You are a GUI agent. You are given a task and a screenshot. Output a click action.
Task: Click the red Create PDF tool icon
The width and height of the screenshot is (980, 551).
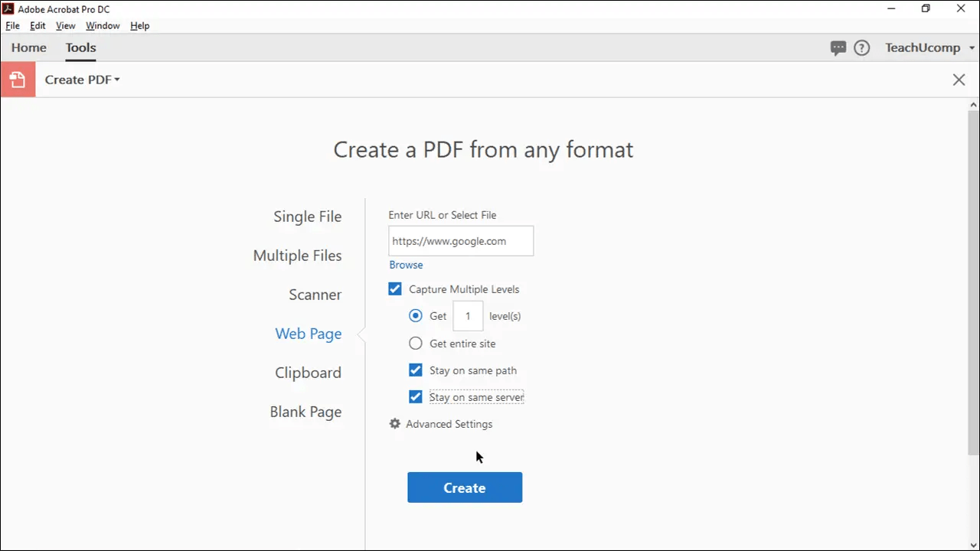(x=17, y=79)
